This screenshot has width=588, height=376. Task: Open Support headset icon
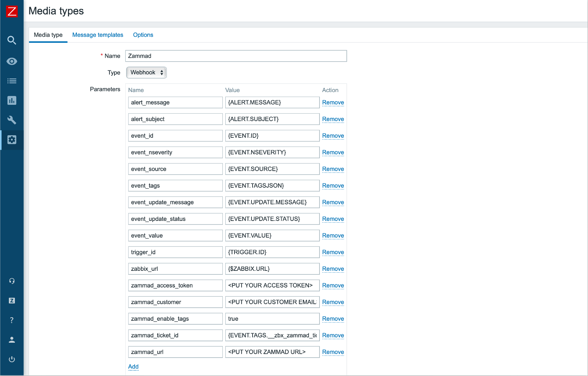12,281
